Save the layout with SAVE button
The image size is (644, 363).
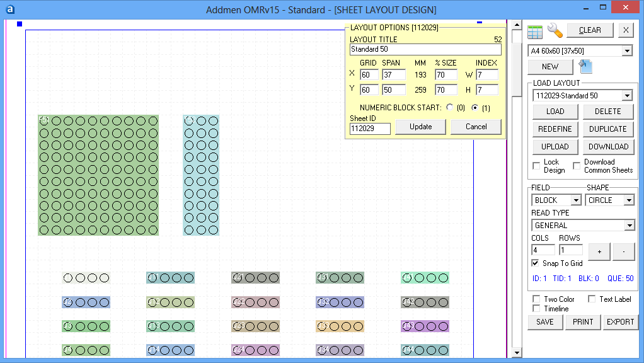click(x=544, y=322)
